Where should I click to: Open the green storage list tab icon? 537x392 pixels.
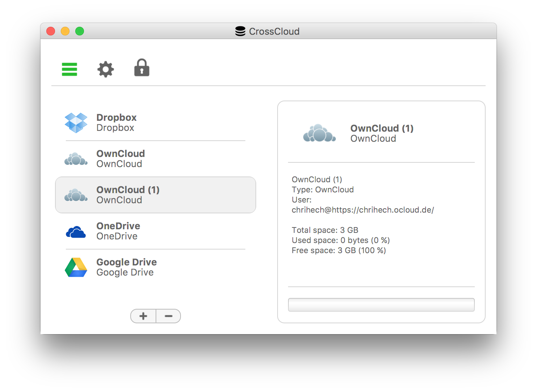click(x=69, y=69)
